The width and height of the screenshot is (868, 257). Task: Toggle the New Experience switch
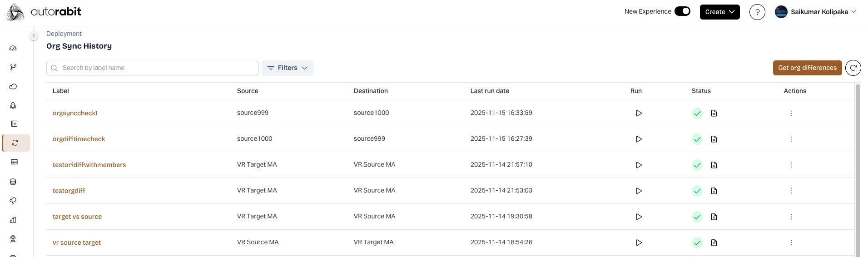(x=682, y=11)
